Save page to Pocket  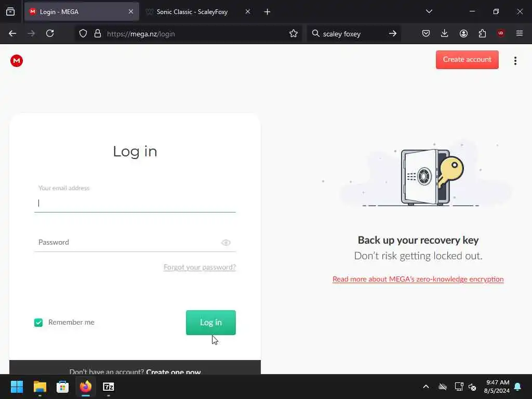(426, 34)
